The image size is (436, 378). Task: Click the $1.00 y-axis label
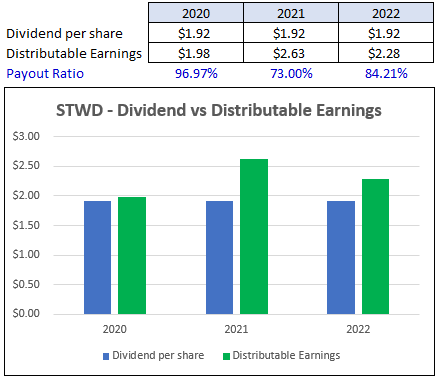point(26,255)
